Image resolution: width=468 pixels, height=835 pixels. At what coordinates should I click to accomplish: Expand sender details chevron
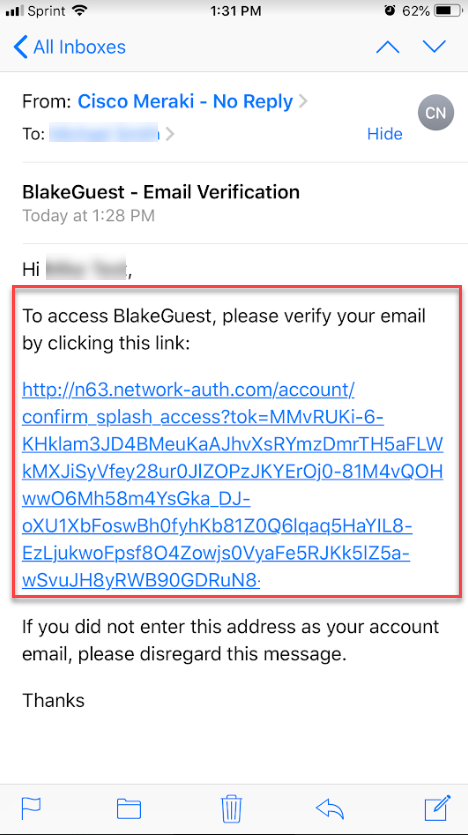(x=303, y=101)
